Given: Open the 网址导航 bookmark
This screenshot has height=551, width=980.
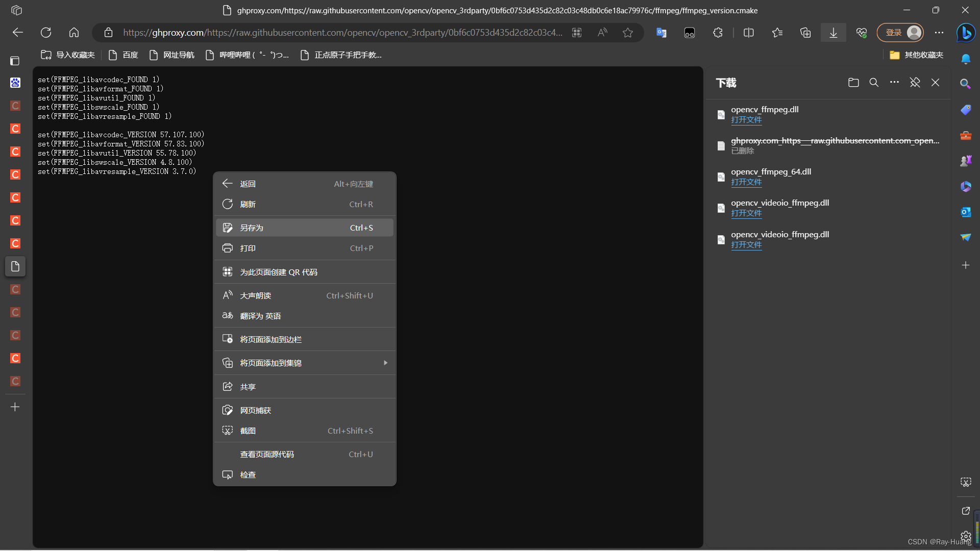Looking at the screenshot, I should [x=171, y=55].
